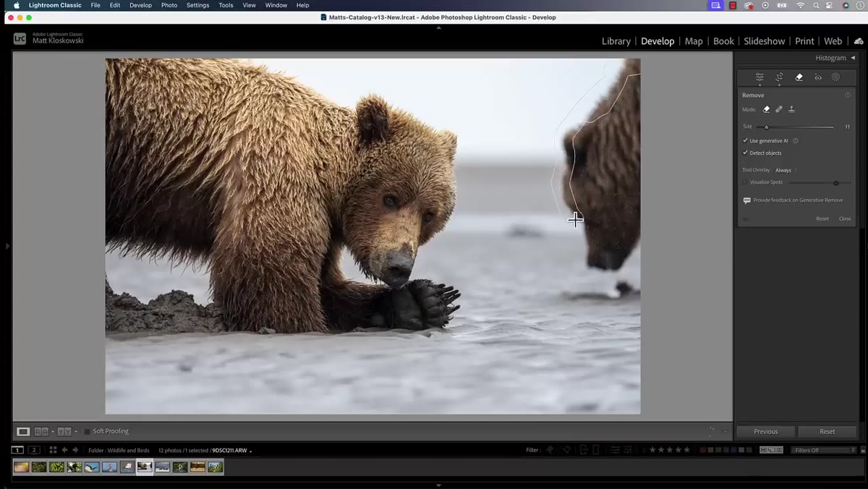Filter by unflagged status icon
868x489 pixels.
566,450
